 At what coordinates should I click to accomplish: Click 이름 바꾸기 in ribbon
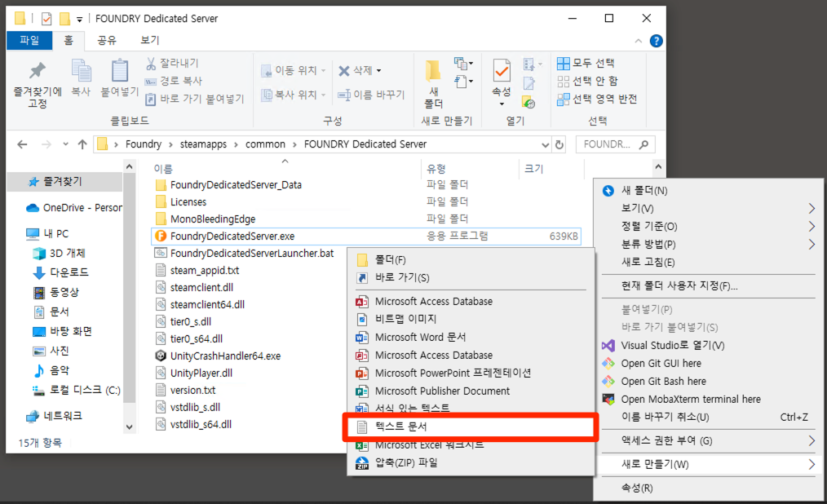point(371,95)
